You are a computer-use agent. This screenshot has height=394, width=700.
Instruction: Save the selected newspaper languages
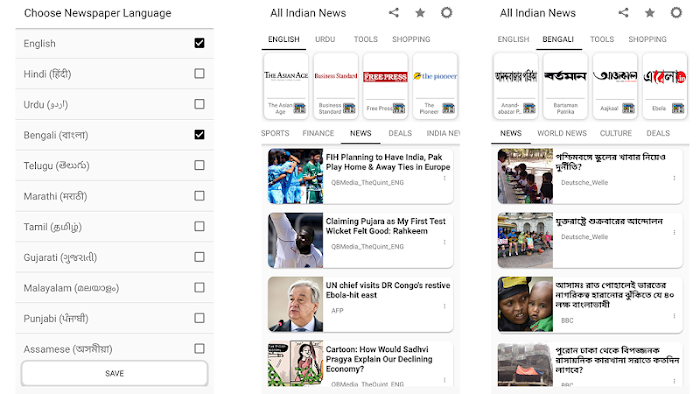tap(114, 373)
